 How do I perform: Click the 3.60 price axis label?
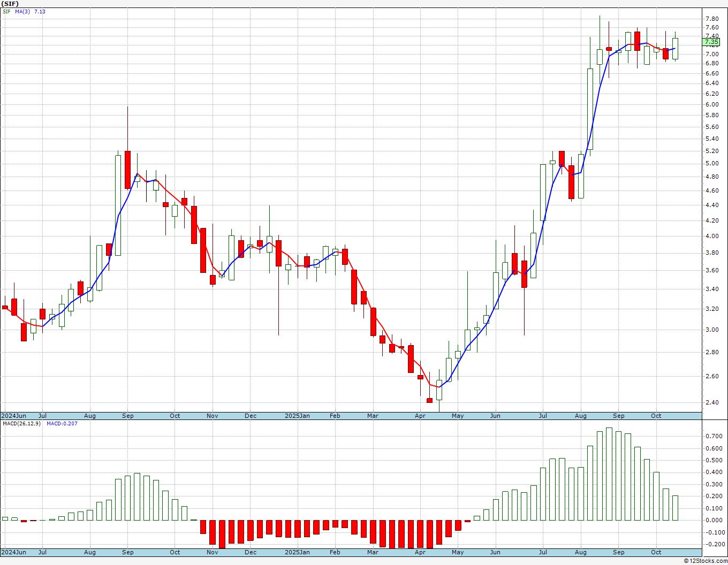(x=711, y=270)
